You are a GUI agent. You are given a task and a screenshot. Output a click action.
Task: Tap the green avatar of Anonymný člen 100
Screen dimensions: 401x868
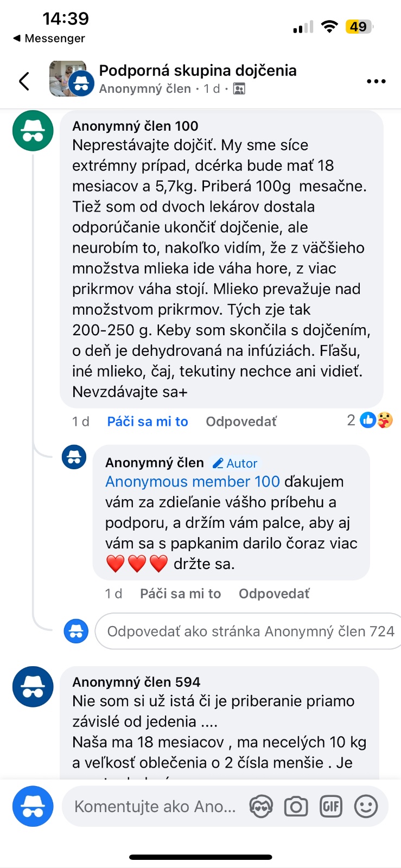(33, 131)
